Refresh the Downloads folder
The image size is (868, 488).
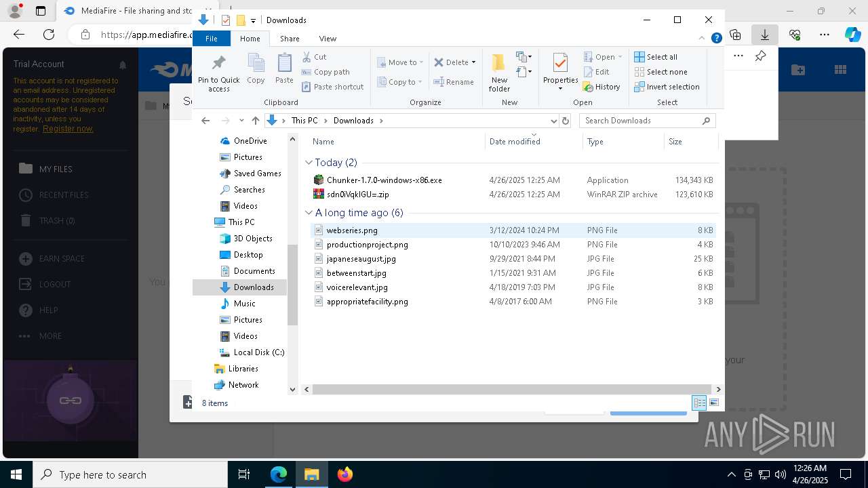click(566, 121)
